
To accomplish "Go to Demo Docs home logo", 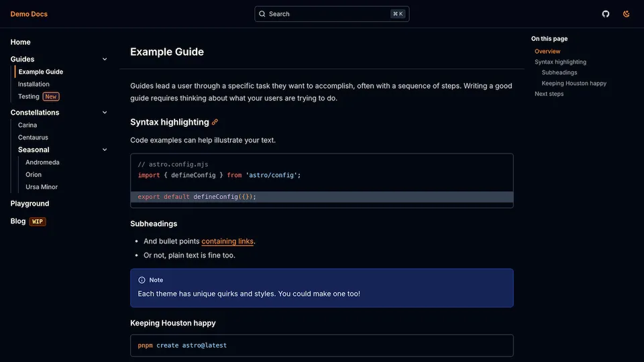I will [x=29, y=14].
